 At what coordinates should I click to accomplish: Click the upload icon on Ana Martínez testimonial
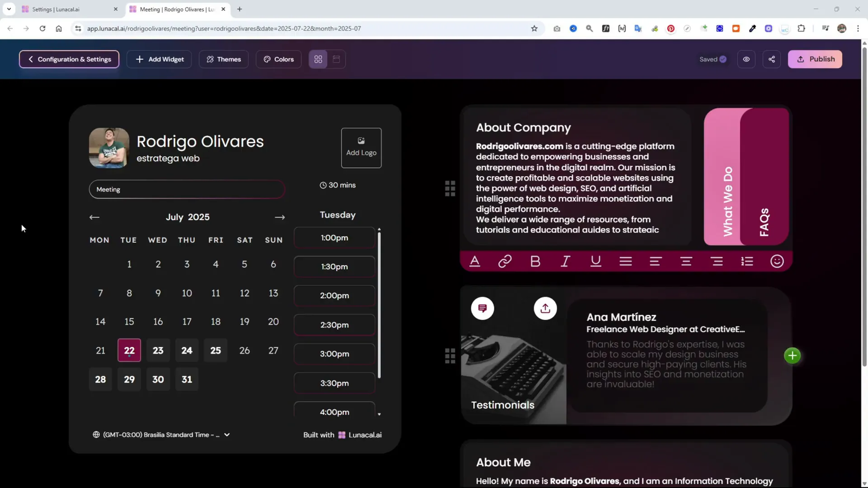click(545, 308)
